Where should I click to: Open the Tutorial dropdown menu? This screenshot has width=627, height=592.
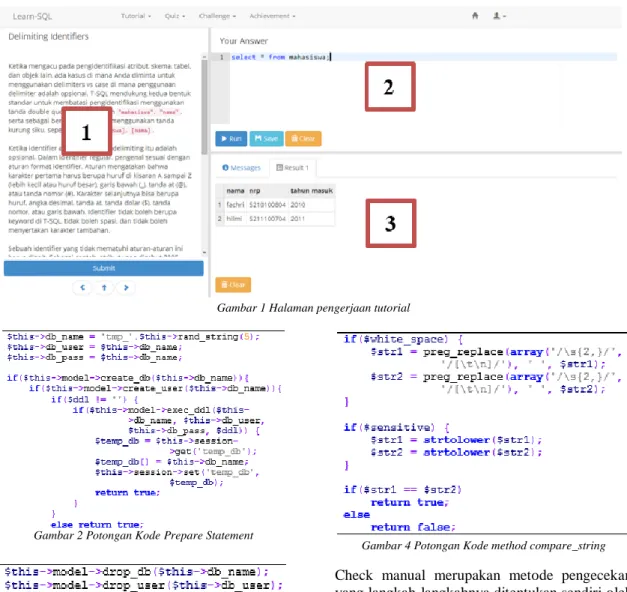click(136, 16)
